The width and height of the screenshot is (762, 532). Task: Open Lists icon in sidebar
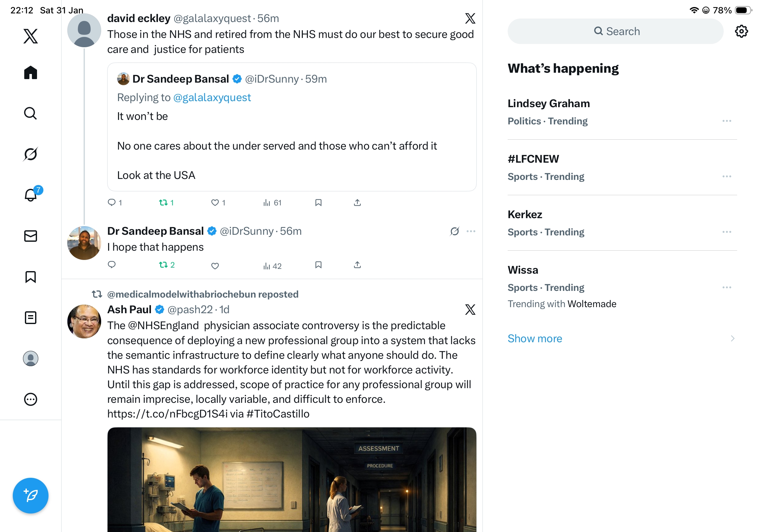point(31,318)
